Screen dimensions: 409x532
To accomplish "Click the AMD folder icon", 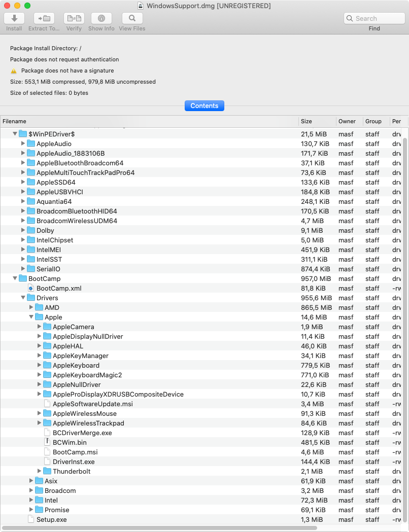I will pyautogui.click(x=39, y=307).
